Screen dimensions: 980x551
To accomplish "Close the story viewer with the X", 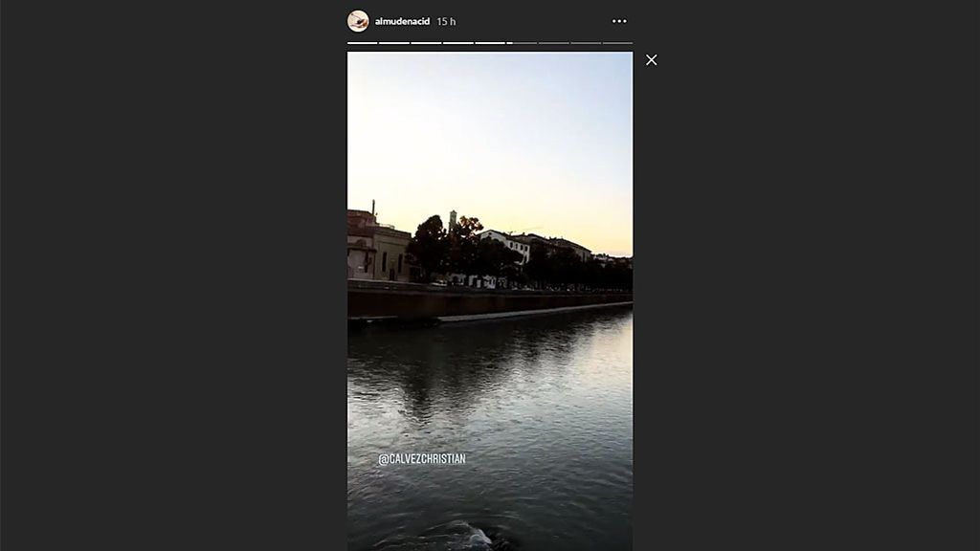I will 651,60.
